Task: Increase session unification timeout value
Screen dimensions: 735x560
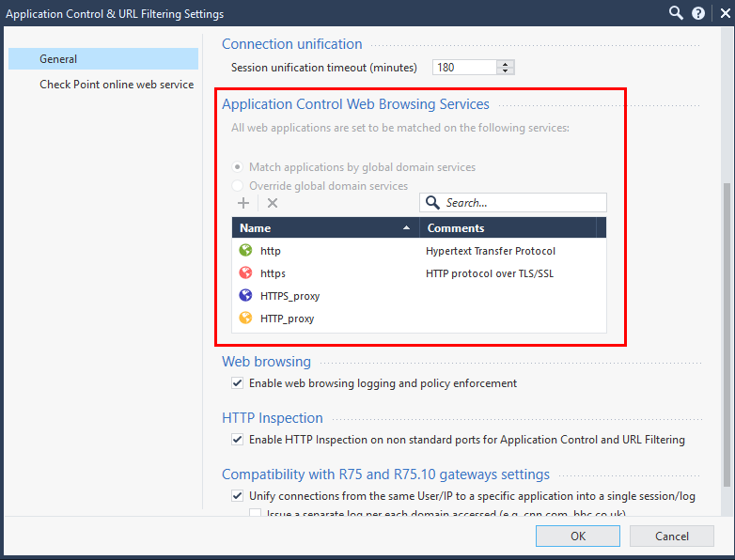Action: pos(505,64)
